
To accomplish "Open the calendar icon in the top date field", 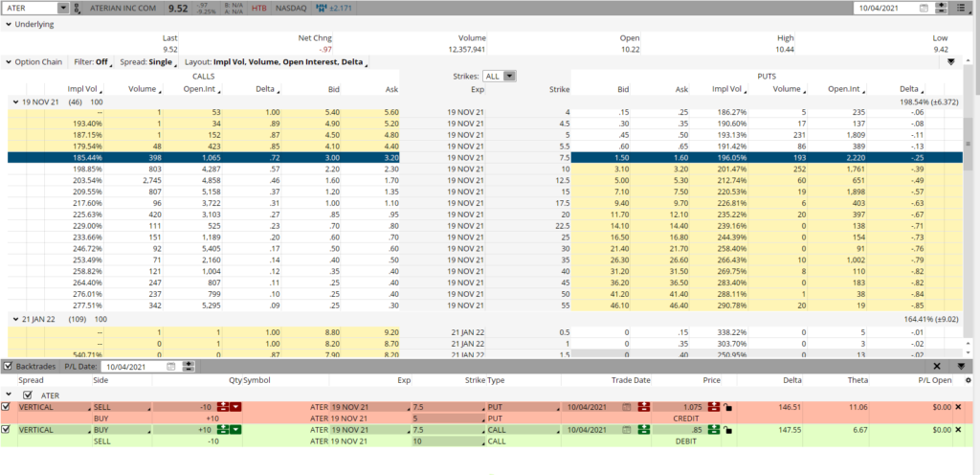I will [x=924, y=8].
